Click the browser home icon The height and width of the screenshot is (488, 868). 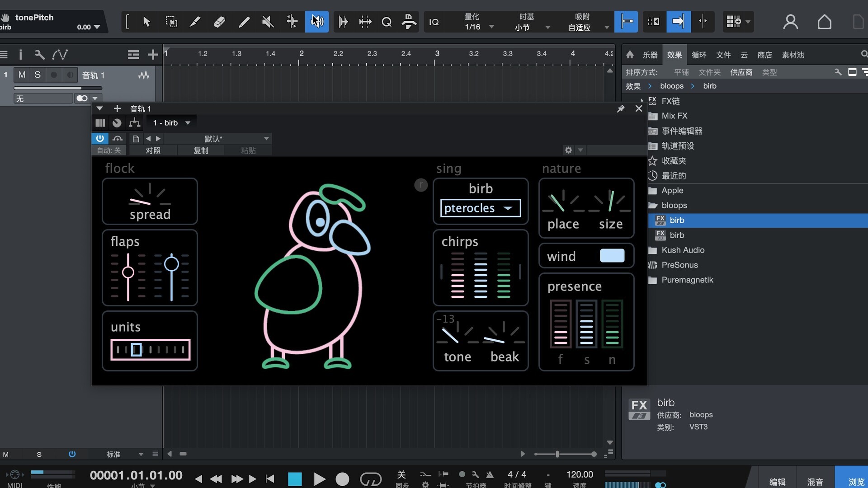630,55
